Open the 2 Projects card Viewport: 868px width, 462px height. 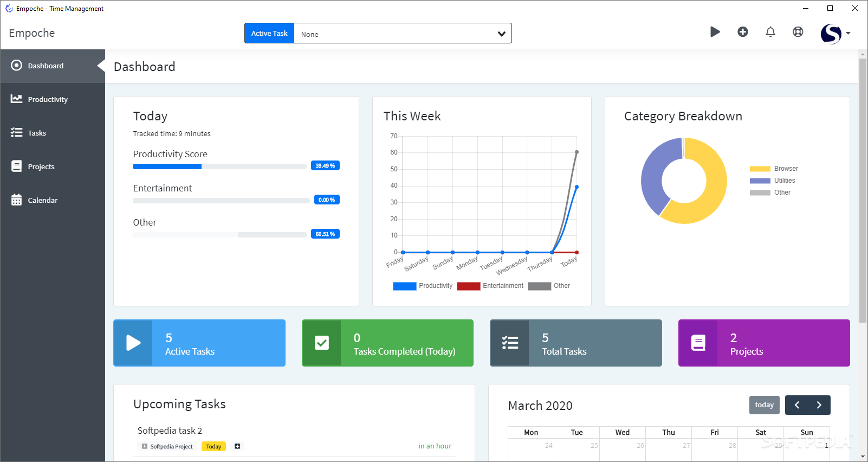[764, 343]
